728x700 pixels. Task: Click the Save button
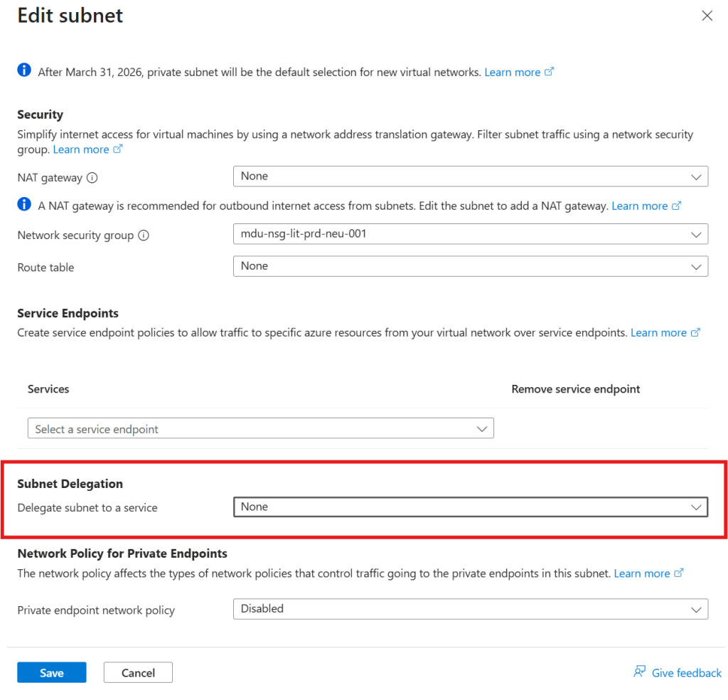coord(52,673)
